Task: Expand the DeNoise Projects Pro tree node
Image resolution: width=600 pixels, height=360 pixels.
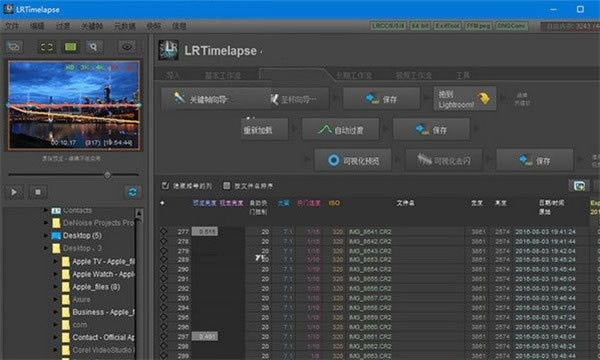Action: pos(46,223)
